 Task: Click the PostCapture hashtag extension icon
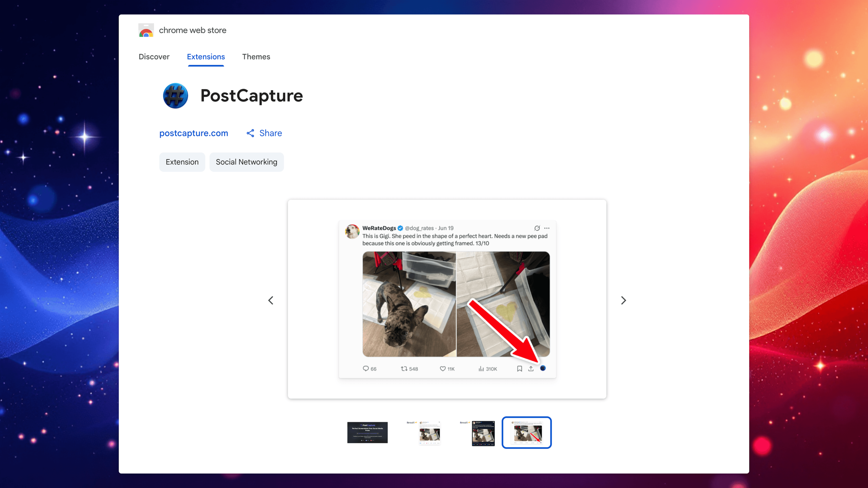point(175,96)
